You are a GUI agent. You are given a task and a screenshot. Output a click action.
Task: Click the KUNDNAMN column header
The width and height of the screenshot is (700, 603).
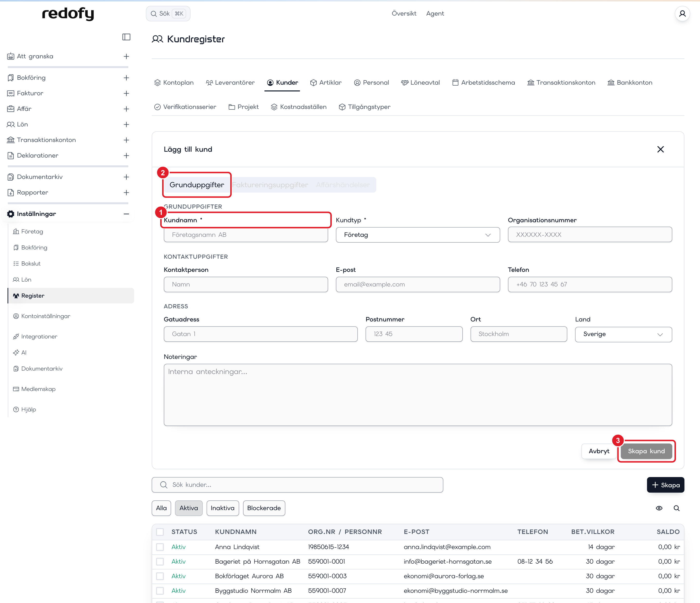(x=236, y=532)
